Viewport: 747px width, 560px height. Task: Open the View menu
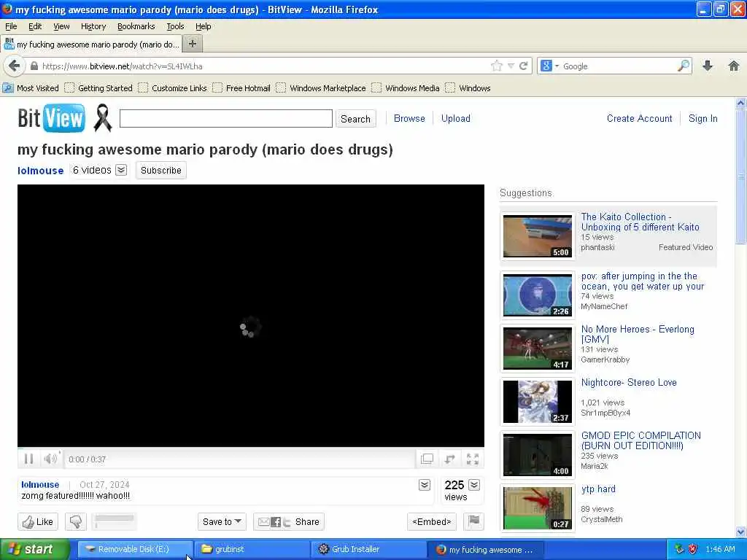coord(61,26)
